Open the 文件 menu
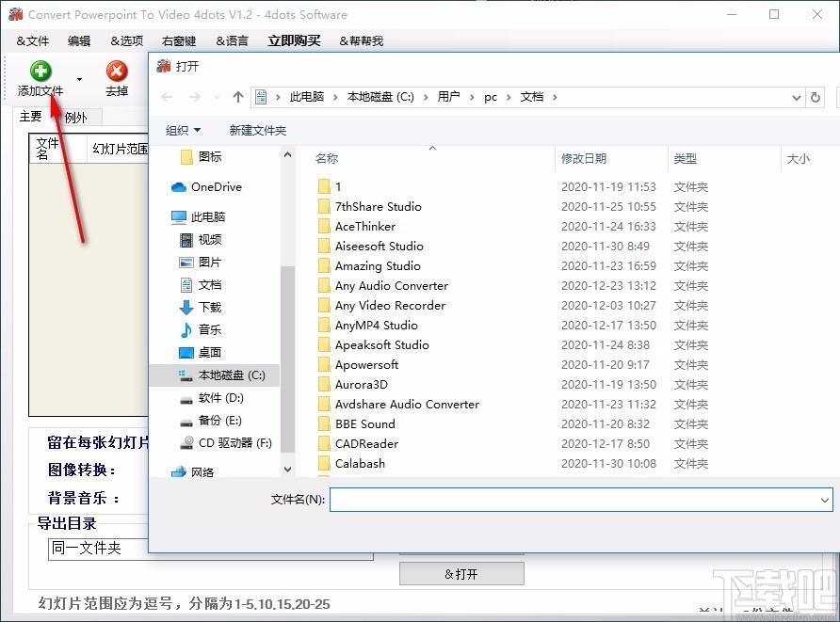This screenshot has width=840, height=622. tap(33, 40)
